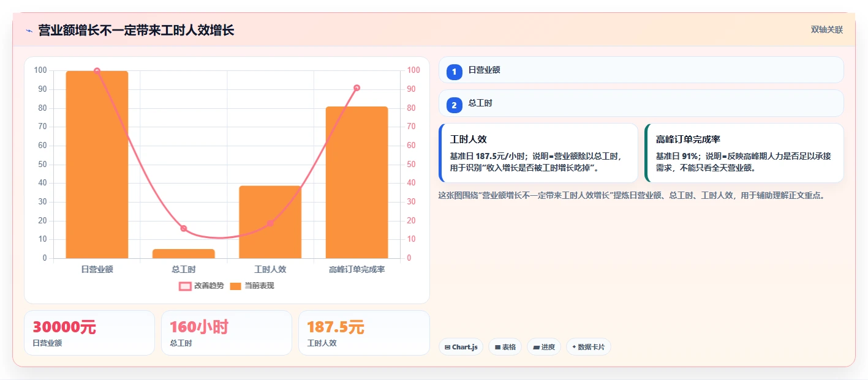Click the icon in the 进度 tag
The width and height of the screenshot is (868, 380).
(536, 348)
